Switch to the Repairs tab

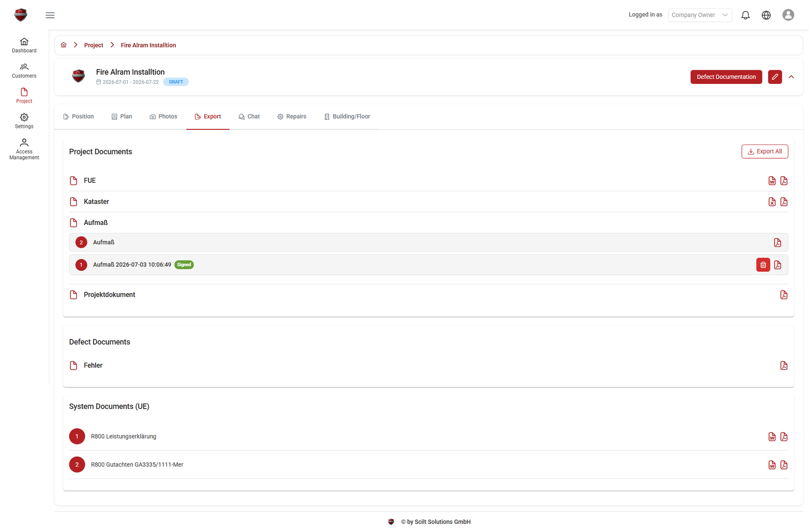(x=292, y=117)
